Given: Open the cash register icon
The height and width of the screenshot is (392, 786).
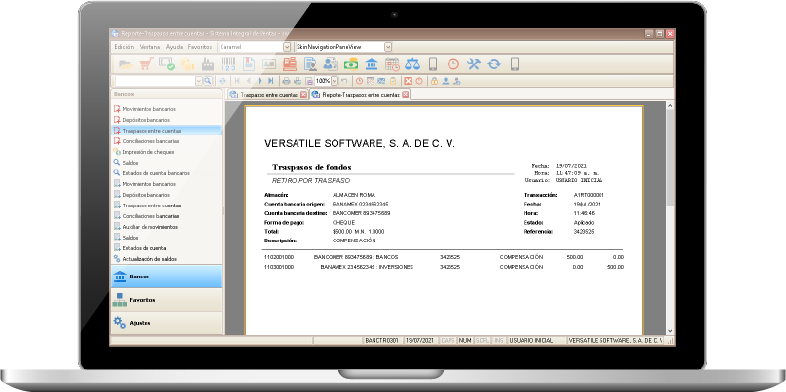Looking at the screenshot, I should click(x=290, y=64).
